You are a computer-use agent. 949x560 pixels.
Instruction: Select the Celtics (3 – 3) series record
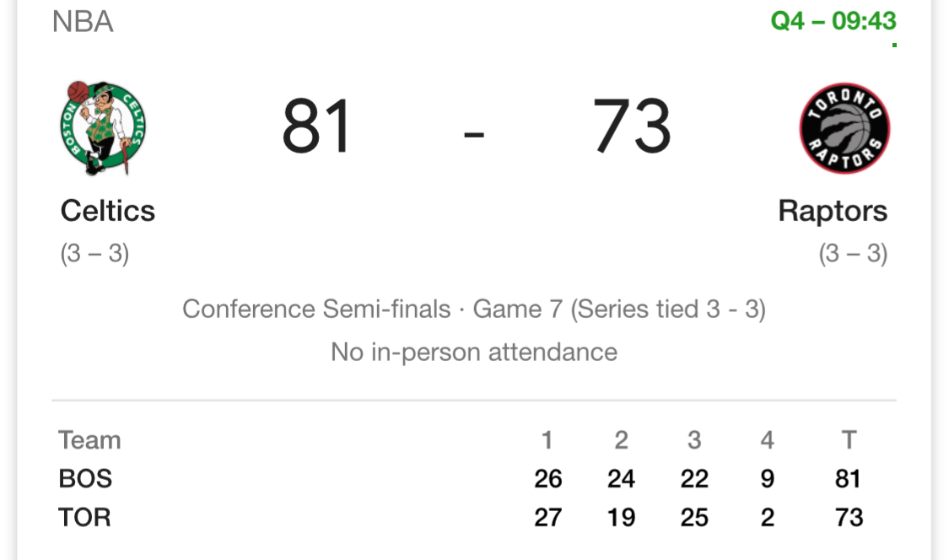pyautogui.click(x=94, y=253)
